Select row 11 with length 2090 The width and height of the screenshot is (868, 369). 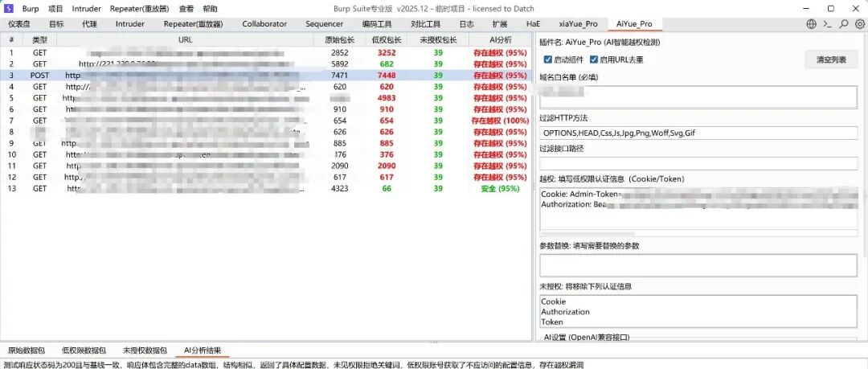[x=266, y=166]
